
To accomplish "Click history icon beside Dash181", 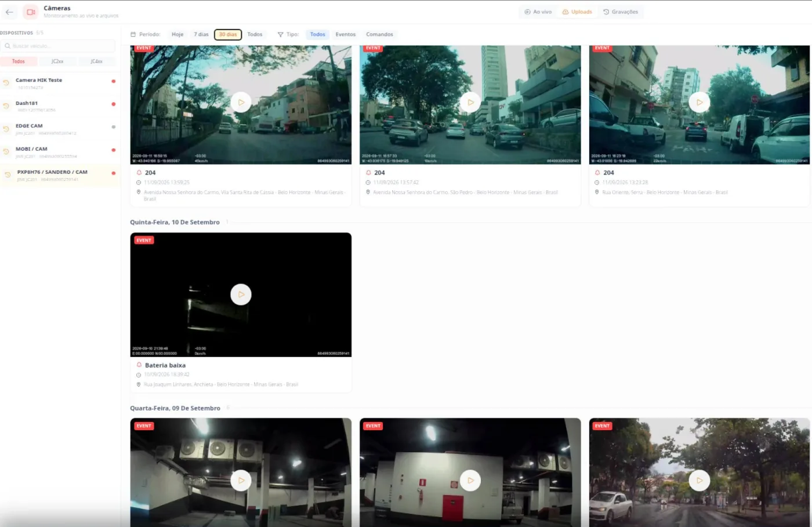I will click(6, 106).
